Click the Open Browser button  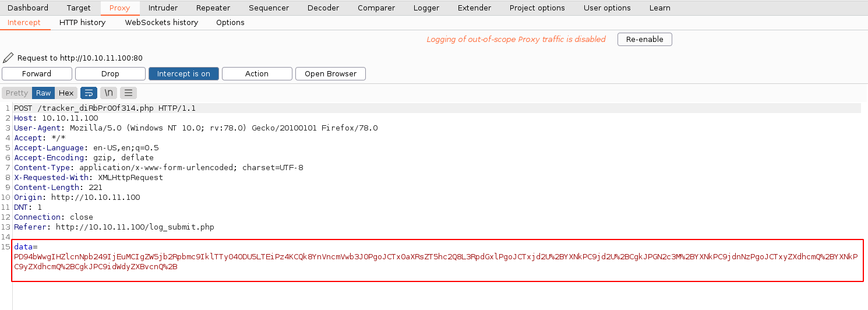[x=330, y=74]
